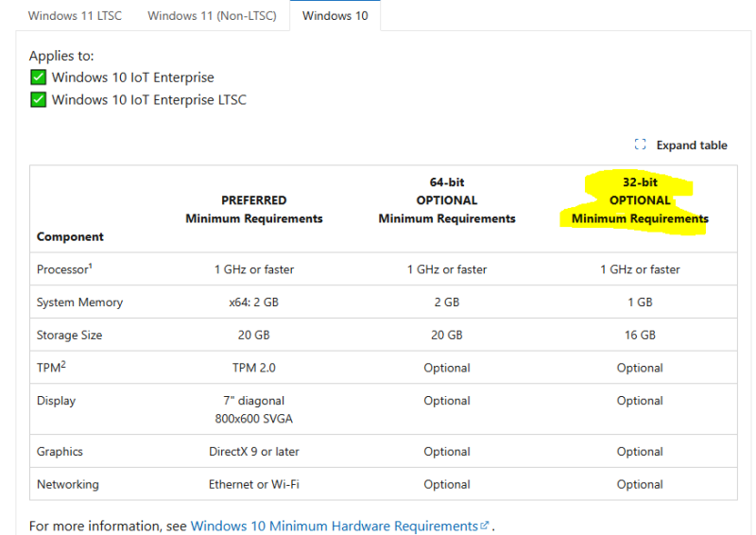Click "Optional" in 32-bit TPM row
This screenshot has height=535, width=756.
pyautogui.click(x=640, y=368)
